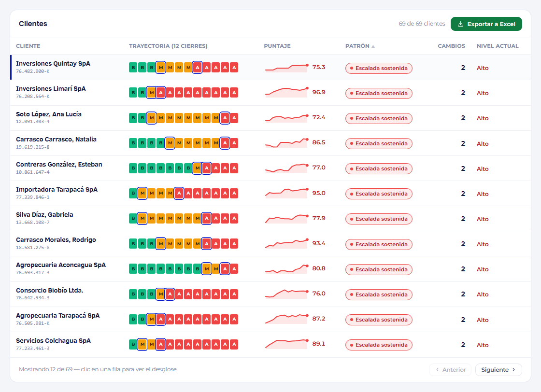Open the Inversiones Limarí SpA row
This screenshot has width=541, height=392.
pyautogui.click(x=270, y=93)
